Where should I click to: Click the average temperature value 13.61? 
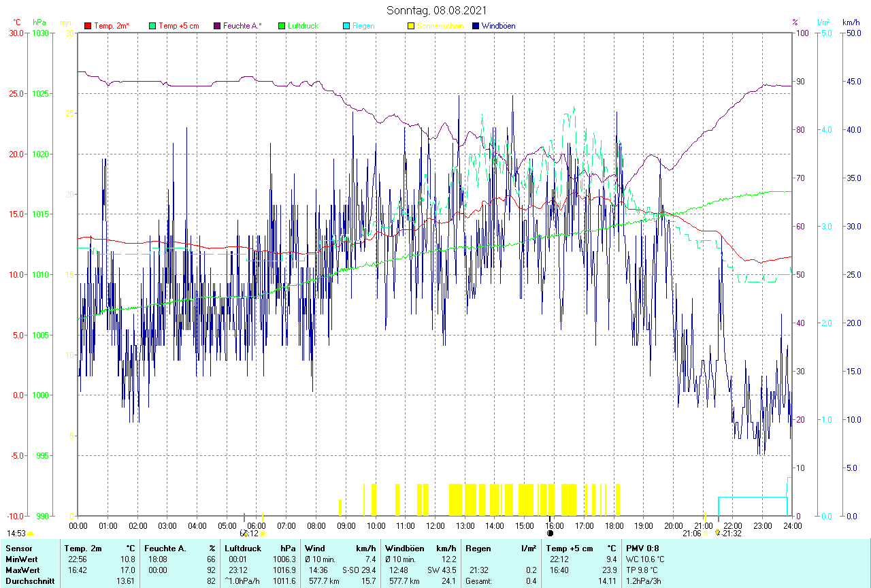(126, 582)
